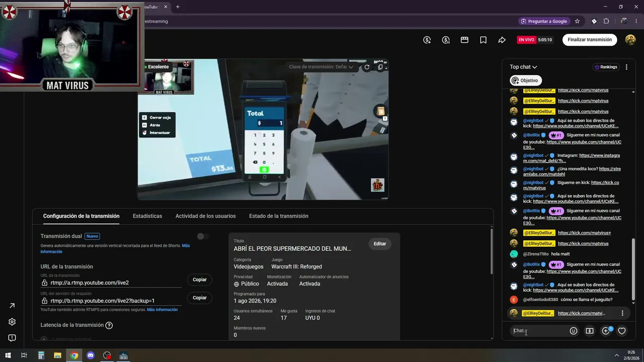Screen dimensions: 644x362
Task: Send a heart reaction in chat
Action: pos(622,331)
